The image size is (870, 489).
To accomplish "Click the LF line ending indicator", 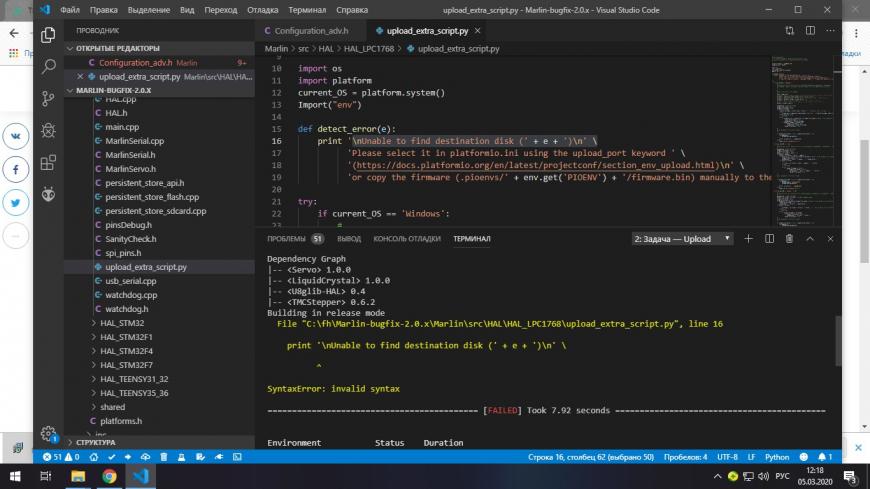I will (x=751, y=457).
